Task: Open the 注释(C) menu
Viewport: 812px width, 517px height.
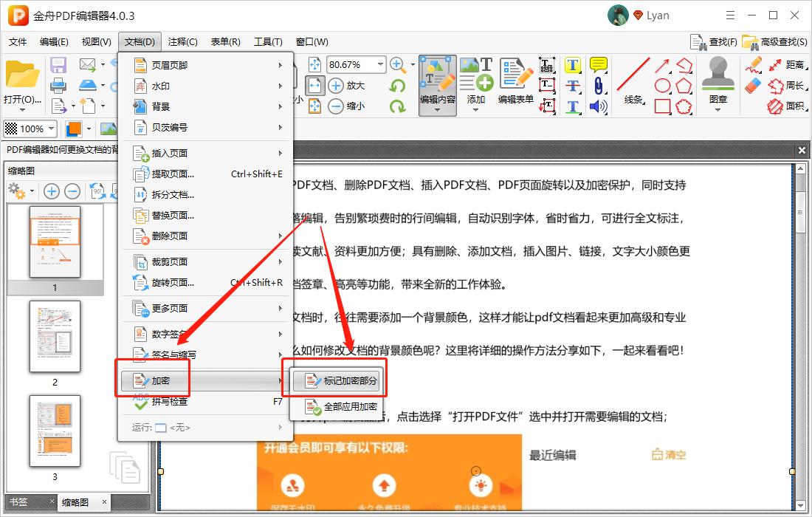Action: point(182,41)
